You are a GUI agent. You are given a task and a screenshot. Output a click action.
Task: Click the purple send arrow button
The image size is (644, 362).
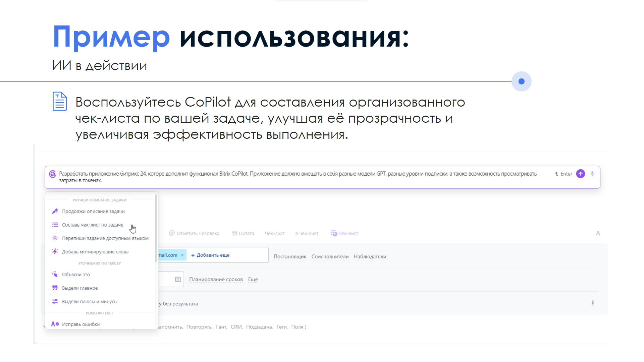coord(581,174)
